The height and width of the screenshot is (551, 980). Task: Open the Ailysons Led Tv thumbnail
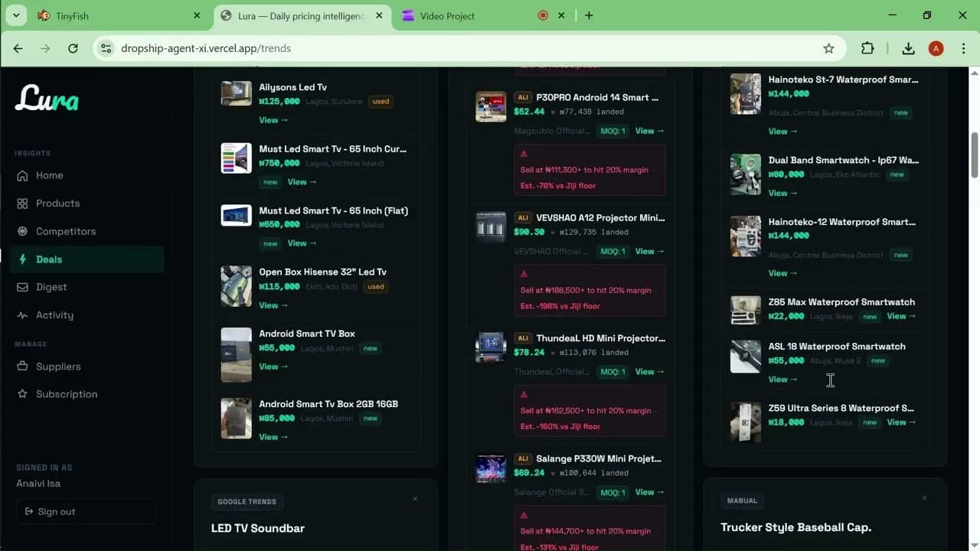tap(237, 93)
